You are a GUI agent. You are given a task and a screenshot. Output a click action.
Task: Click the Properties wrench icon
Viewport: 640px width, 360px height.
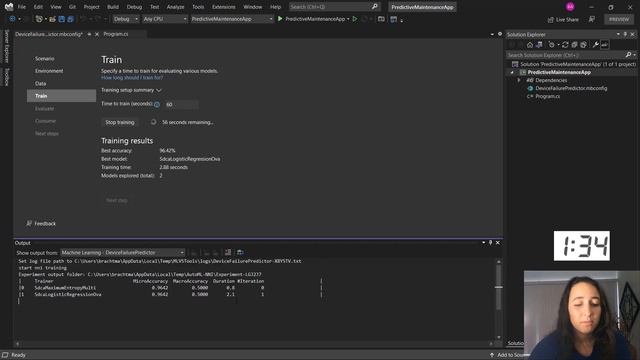(596, 44)
